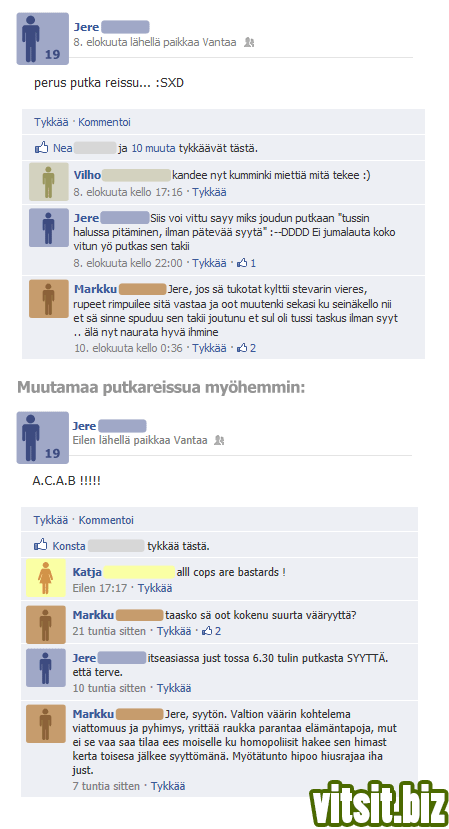Click Kommentoi under first post
The height and width of the screenshot is (829, 449).
click(104, 122)
